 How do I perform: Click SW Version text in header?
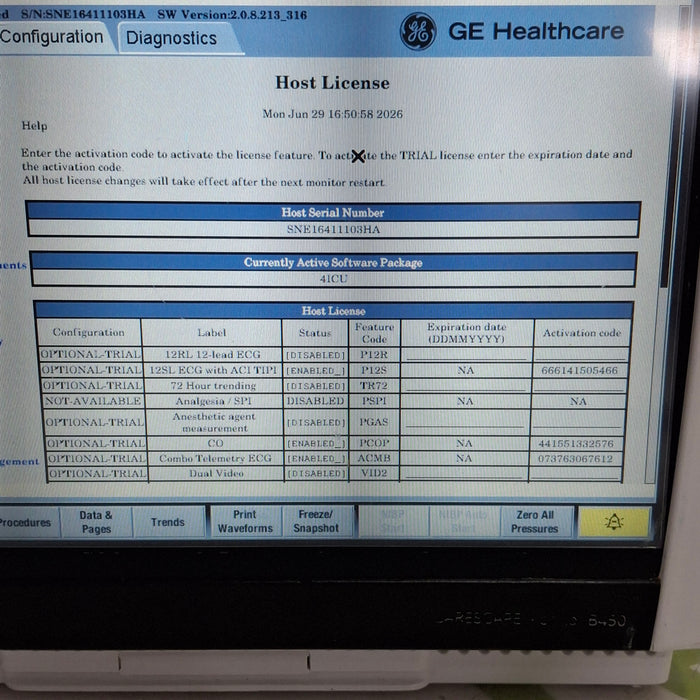[232, 15]
